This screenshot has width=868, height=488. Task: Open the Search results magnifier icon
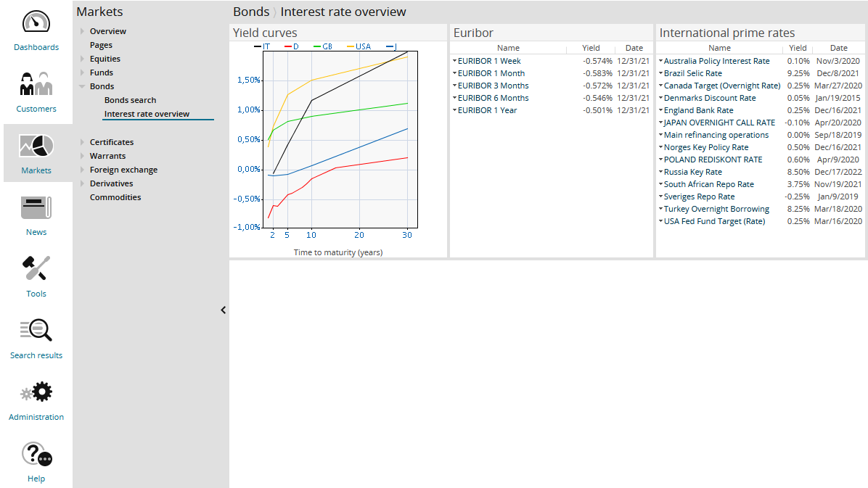[36, 331]
